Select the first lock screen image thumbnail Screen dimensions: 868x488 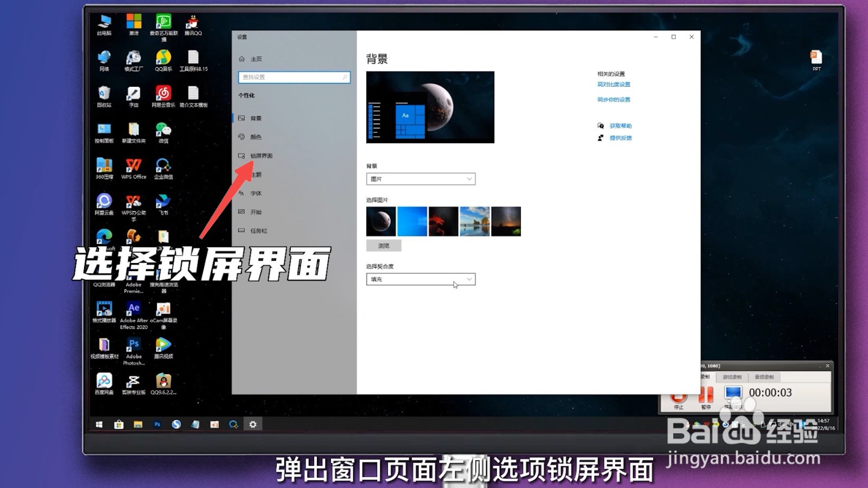coord(380,221)
